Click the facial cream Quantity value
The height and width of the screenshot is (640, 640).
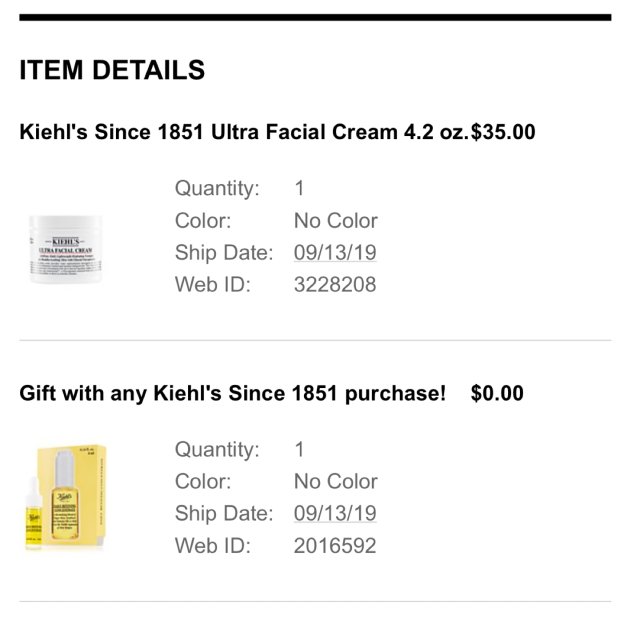tap(299, 188)
